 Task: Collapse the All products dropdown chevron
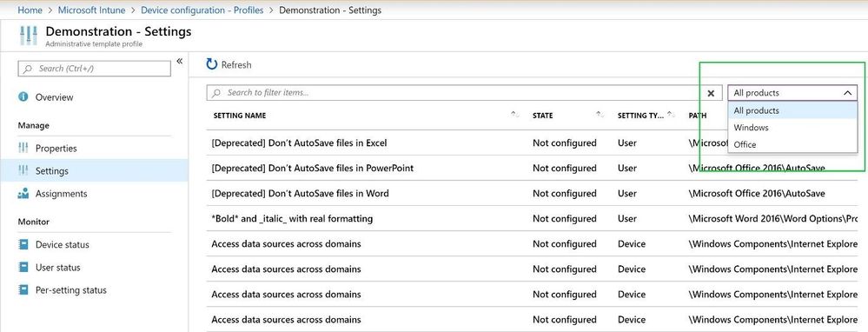coord(847,93)
